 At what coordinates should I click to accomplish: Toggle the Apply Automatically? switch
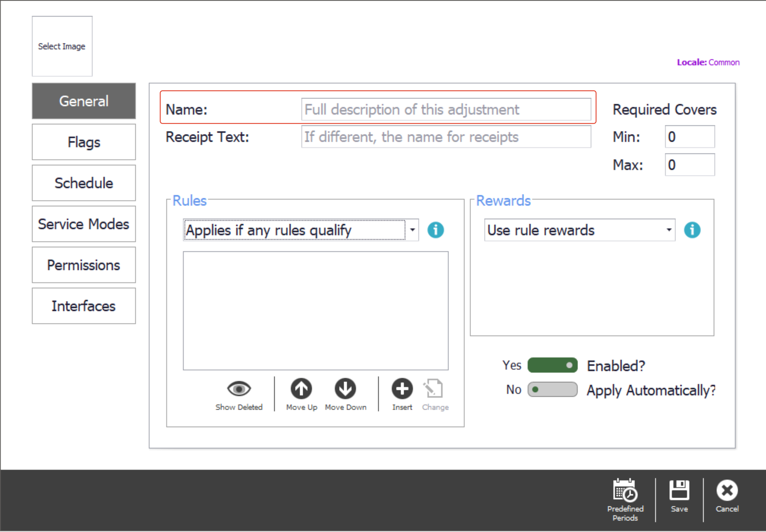point(552,390)
